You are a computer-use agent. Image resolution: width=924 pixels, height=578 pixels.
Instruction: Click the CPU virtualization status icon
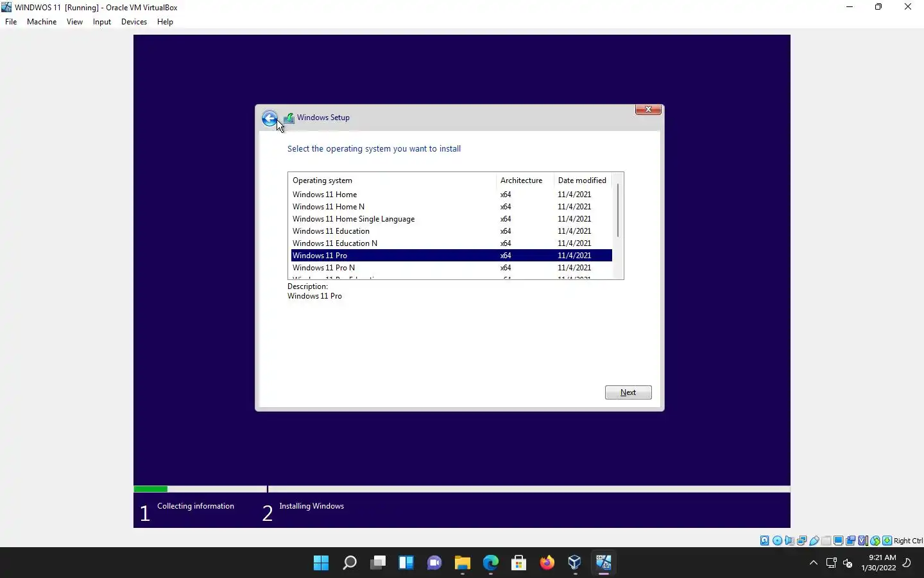coord(863,541)
